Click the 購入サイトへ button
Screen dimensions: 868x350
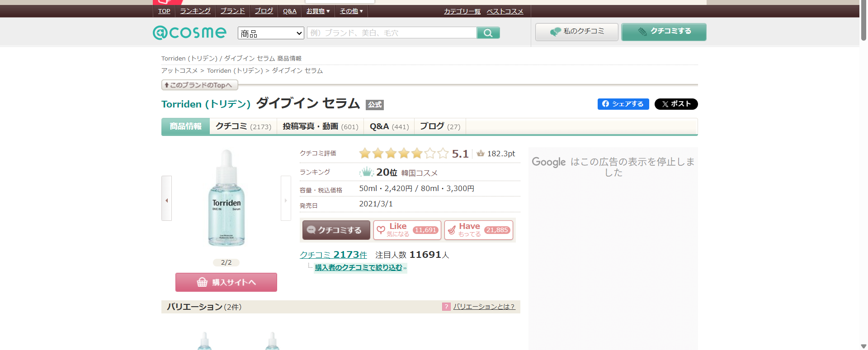[x=226, y=282]
